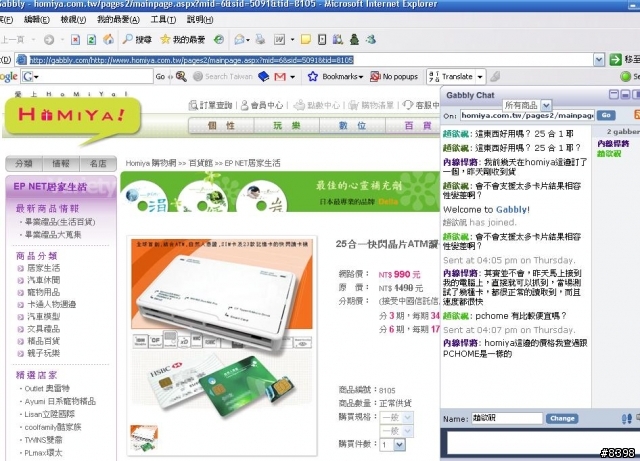The height and width of the screenshot is (461, 640).
Task: Click the Change name button
Action: 562,419
